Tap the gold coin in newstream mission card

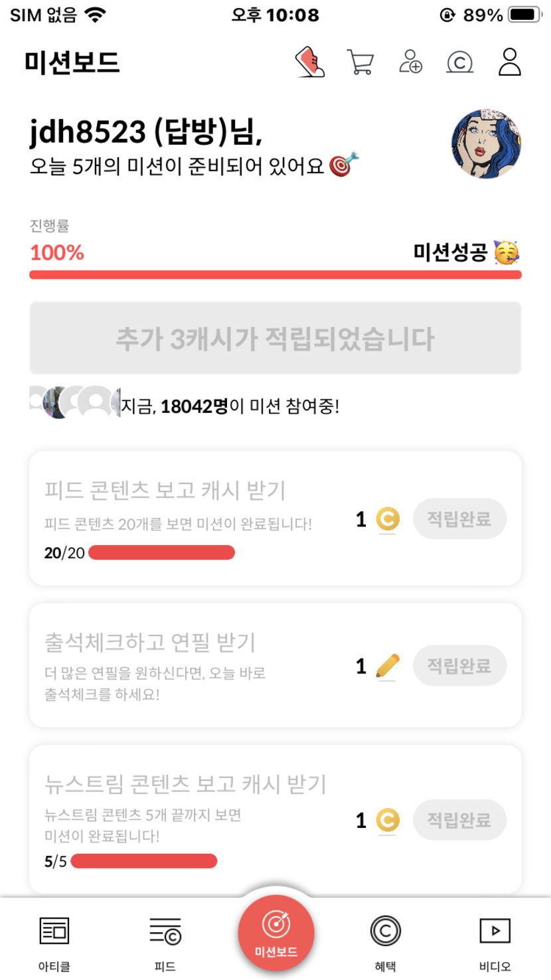[x=388, y=821]
